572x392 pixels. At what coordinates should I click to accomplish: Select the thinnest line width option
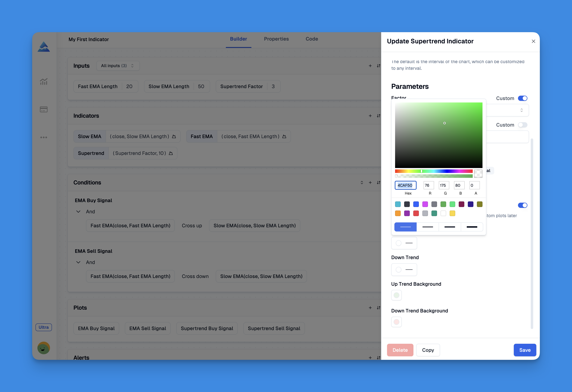pos(405,227)
